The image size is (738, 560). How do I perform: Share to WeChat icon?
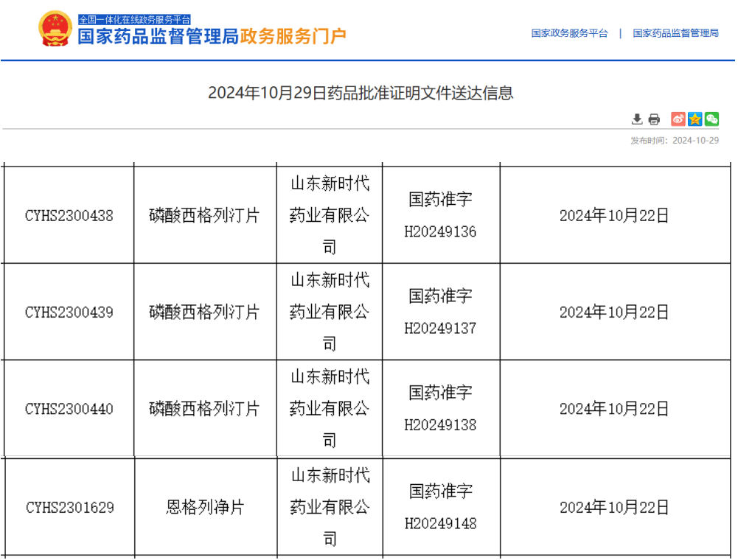tap(711, 119)
